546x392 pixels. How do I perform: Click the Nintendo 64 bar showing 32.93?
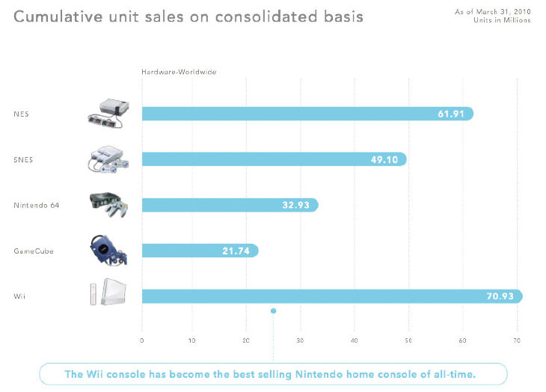pos(229,205)
